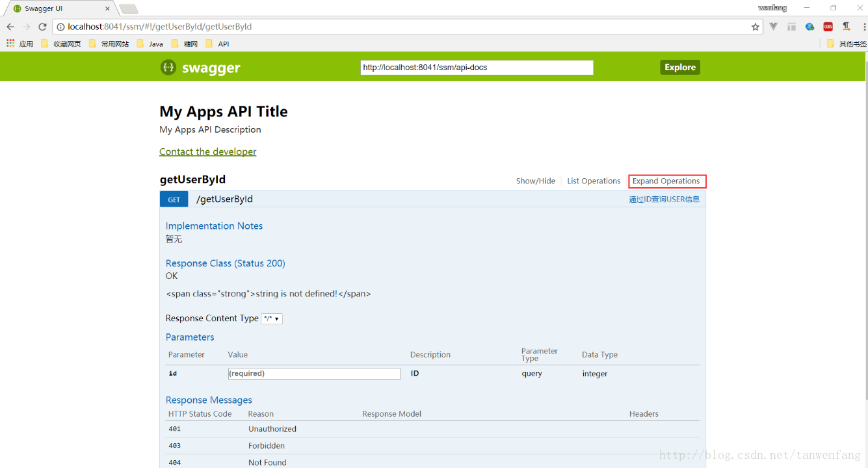Bookmark this page with the star icon

(755, 27)
